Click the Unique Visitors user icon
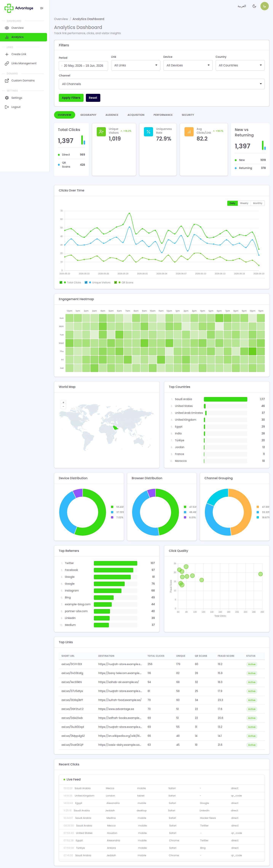Screen dimensions: 273x868 click(101, 132)
